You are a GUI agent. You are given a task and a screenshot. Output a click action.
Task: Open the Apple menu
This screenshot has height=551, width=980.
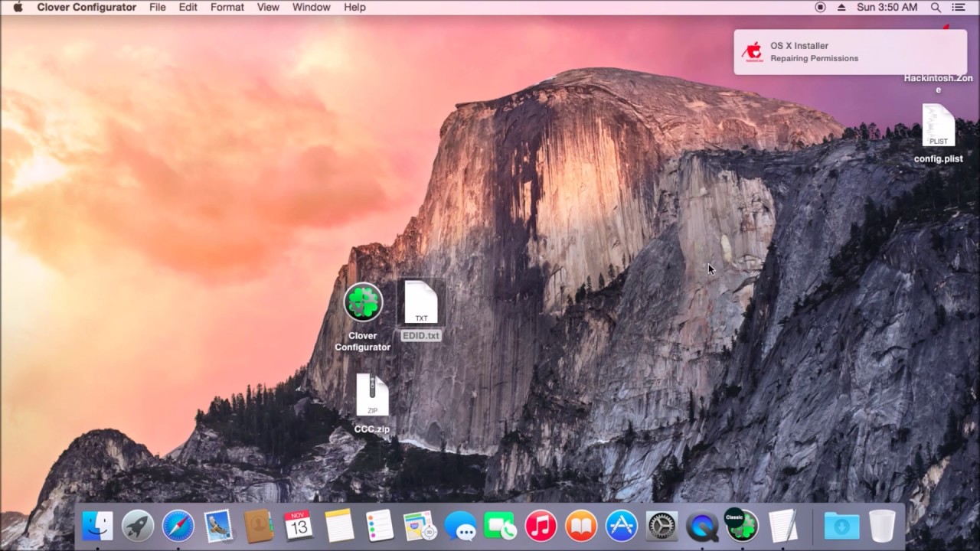click(18, 7)
